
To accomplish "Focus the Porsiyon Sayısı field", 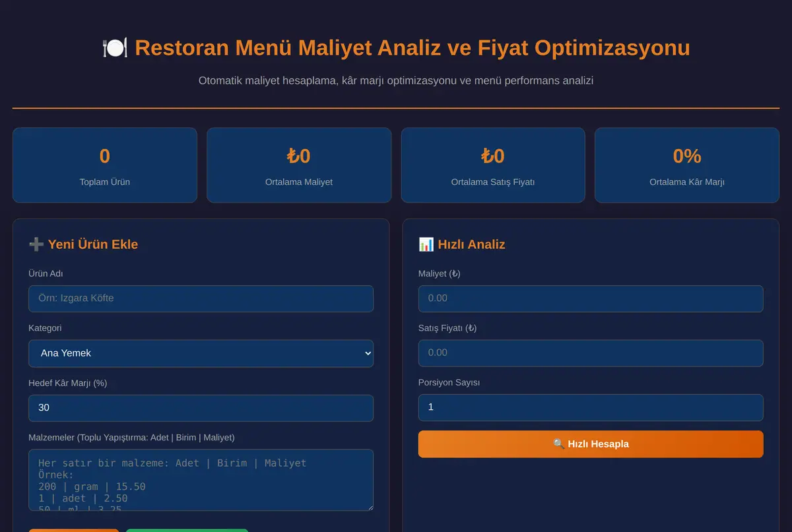I will click(591, 407).
